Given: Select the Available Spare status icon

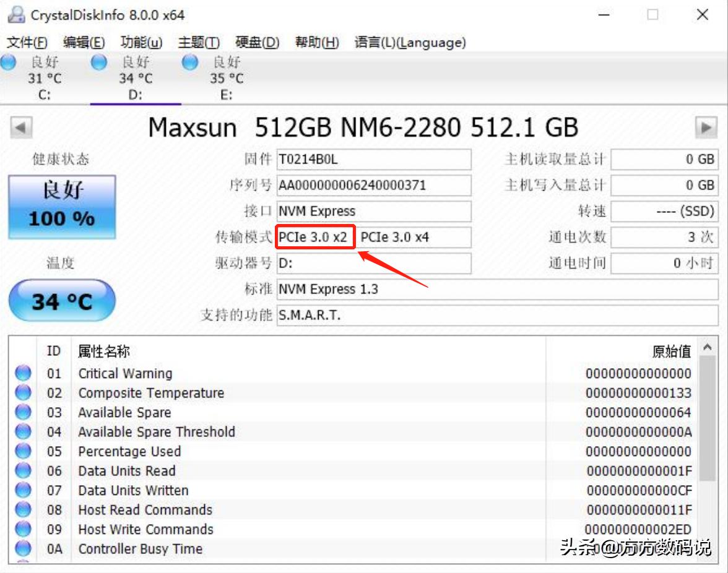Looking at the screenshot, I should (22, 412).
